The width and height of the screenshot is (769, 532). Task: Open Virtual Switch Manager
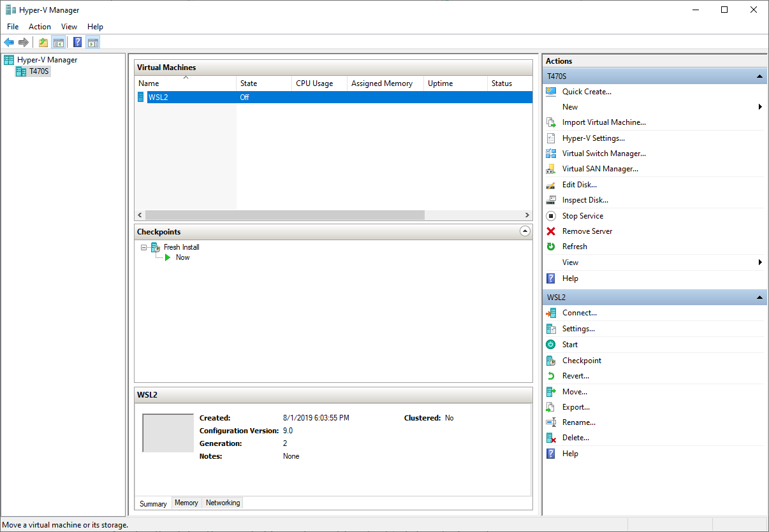603,154
